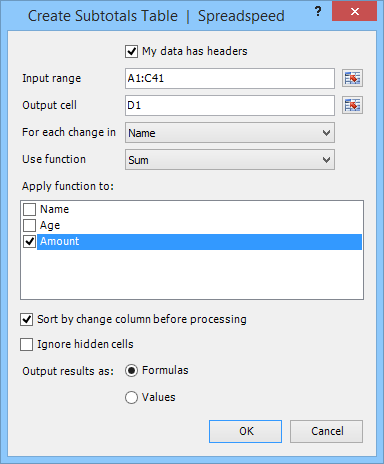Check the Age column checkbox
The image size is (384, 464).
point(29,225)
